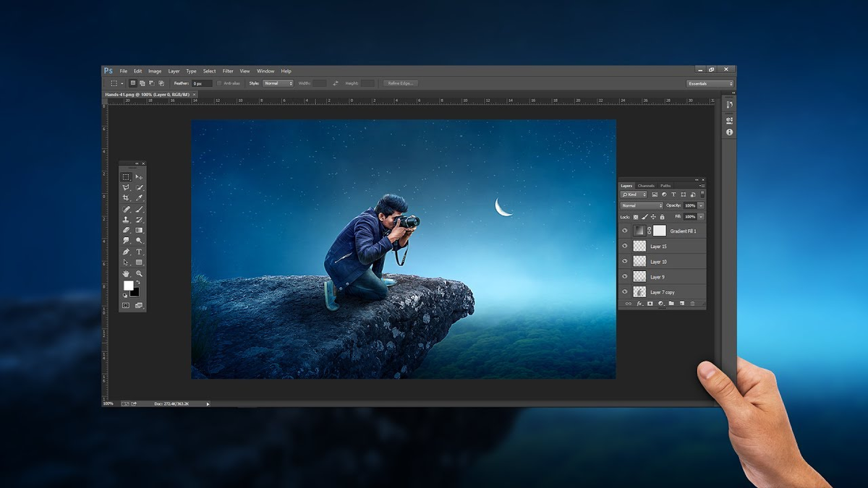Click the background color black swatch

tap(135, 293)
